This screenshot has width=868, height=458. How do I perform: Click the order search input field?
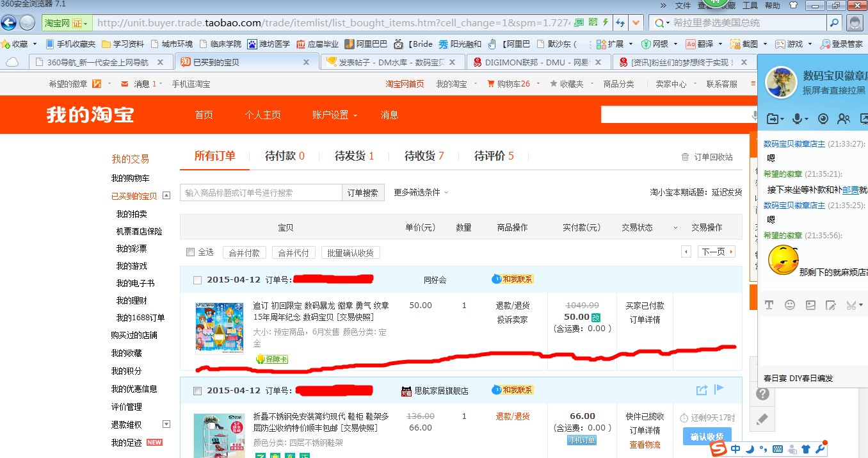pyautogui.click(x=261, y=193)
